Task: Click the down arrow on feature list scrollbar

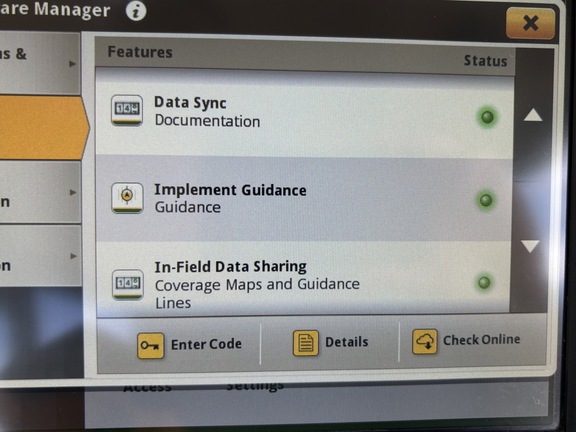Action: (x=530, y=246)
